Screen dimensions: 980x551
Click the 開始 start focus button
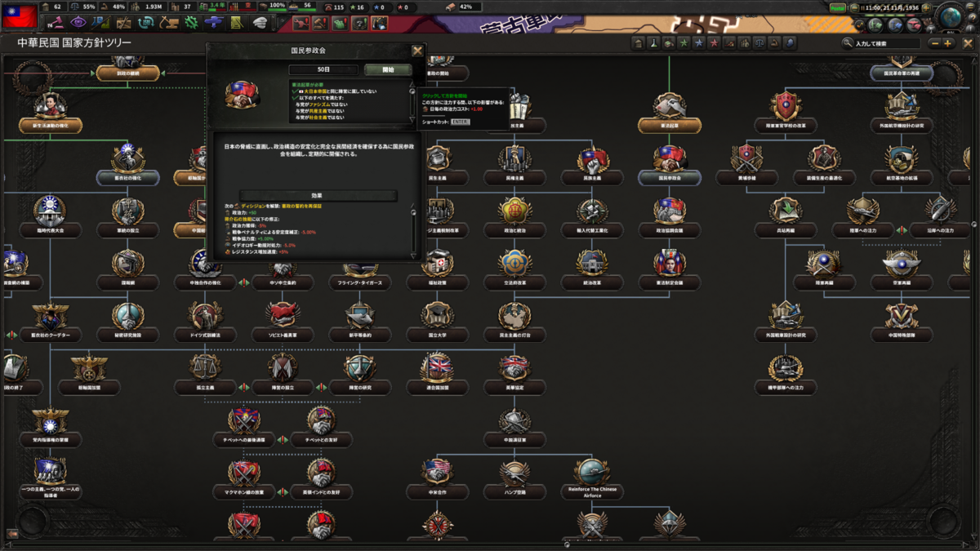(x=387, y=70)
